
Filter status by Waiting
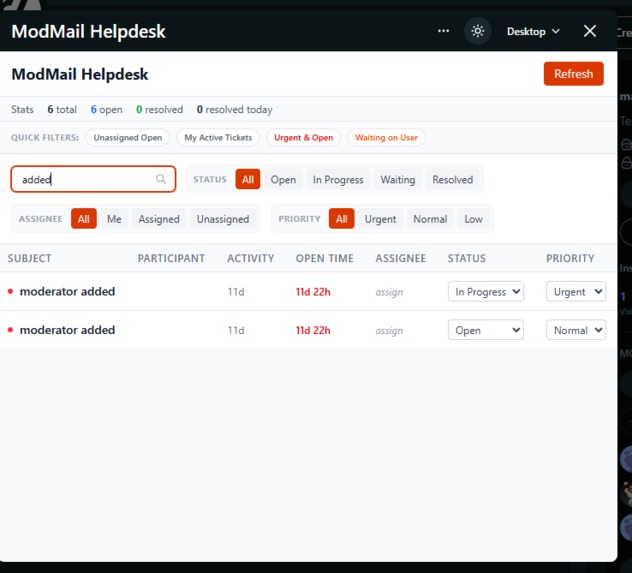pyautogui.click(x=397, y=179)
